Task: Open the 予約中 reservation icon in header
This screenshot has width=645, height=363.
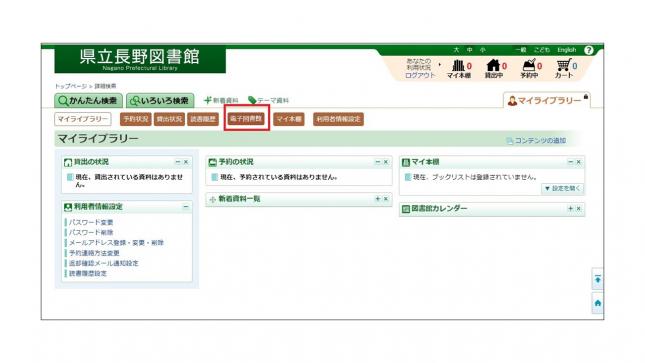Action: (x=528, y=65)
